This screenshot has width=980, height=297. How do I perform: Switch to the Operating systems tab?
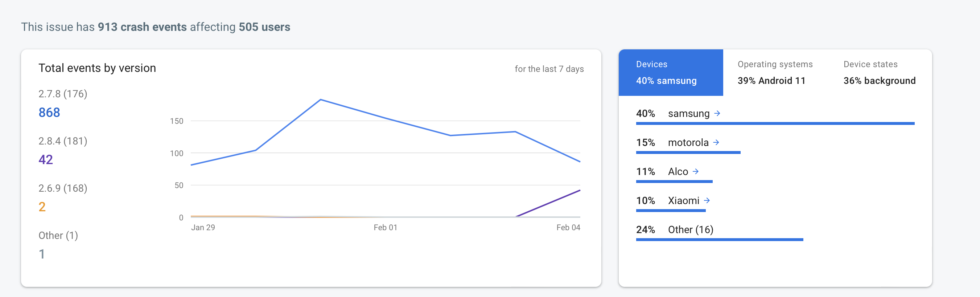point(775,72)
